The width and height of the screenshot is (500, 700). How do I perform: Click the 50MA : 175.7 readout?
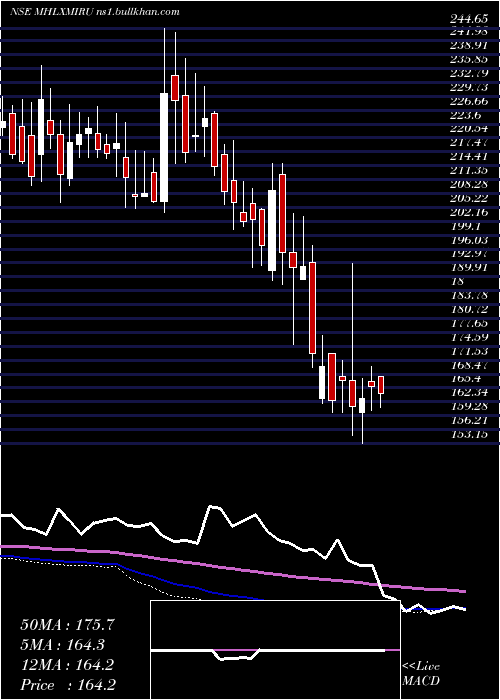(x=67, y=625)
